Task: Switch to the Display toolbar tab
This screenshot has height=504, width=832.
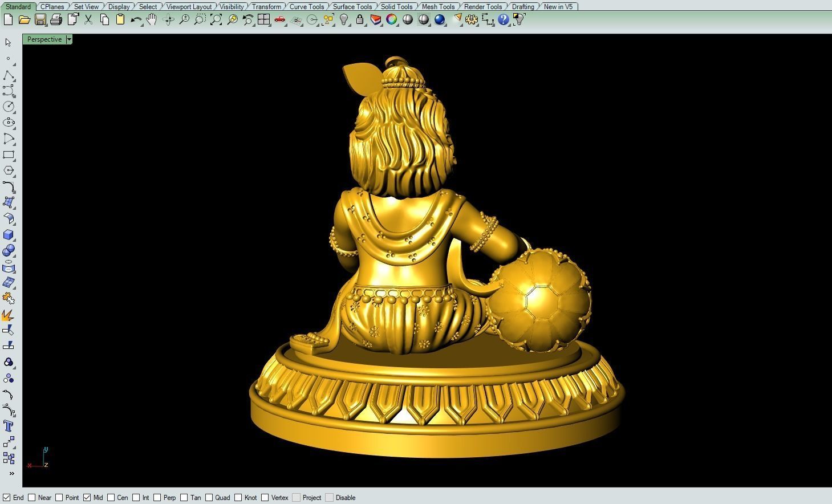Action: click(x=119, y=7)
